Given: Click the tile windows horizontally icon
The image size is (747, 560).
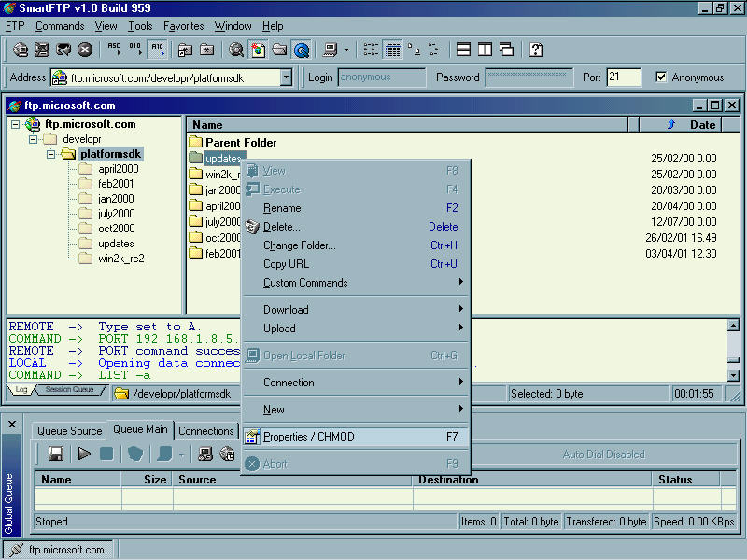Looking at the screenshot, I should click(x=463, y=49).
